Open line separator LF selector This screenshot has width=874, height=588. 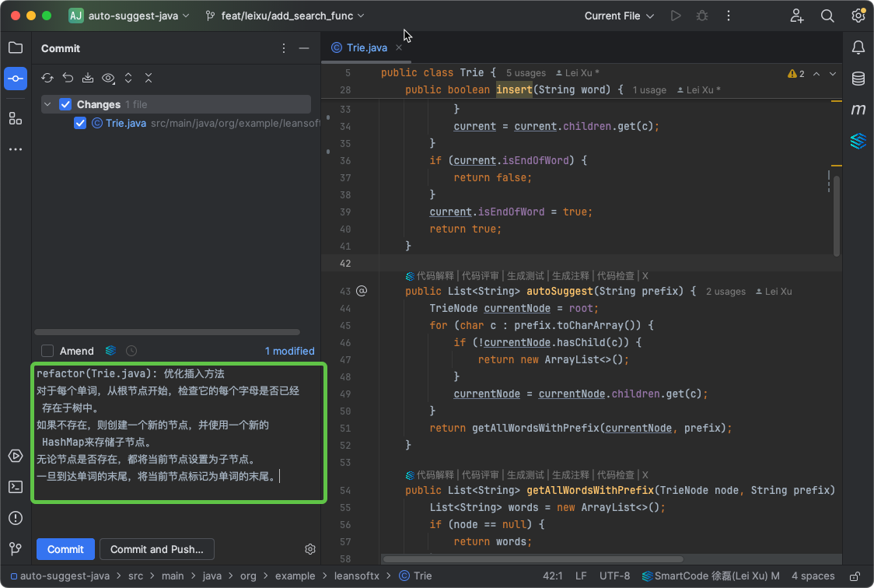(581, 576)
